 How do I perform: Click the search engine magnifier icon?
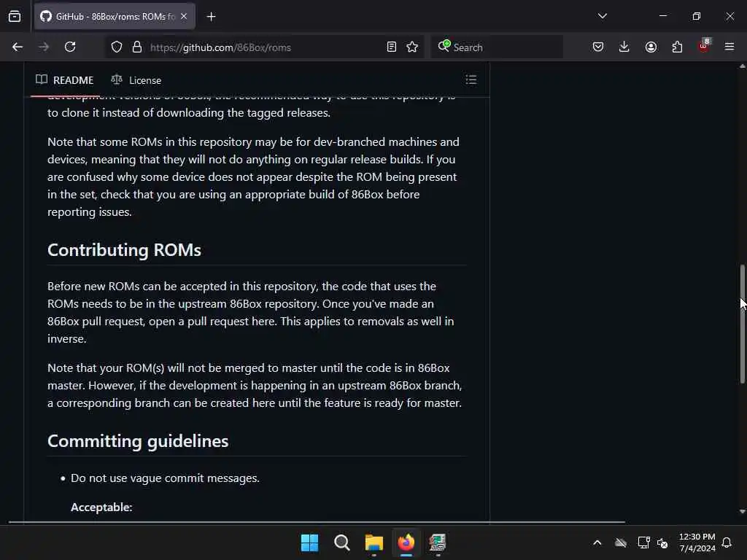(x=444, y=46)
